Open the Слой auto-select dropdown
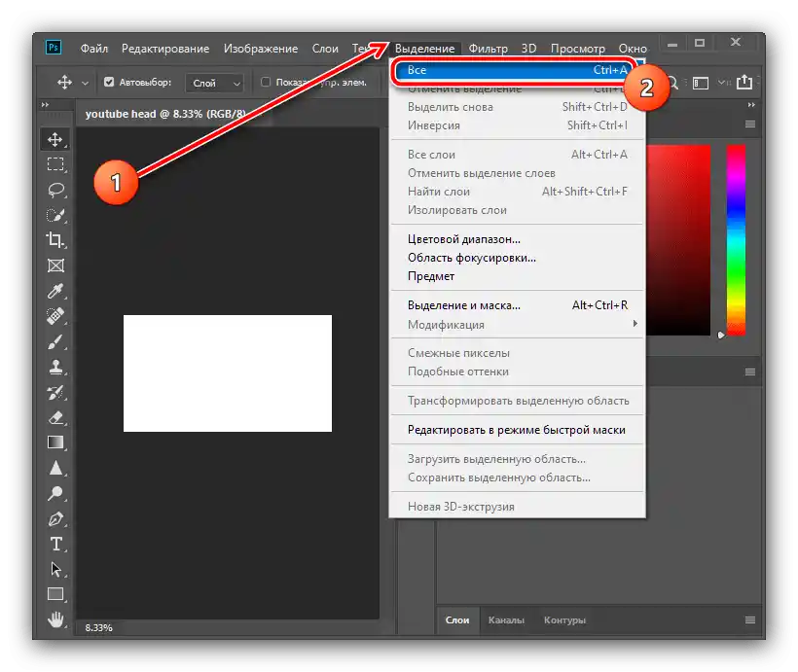This screenshot has width=798, height=672. 215,83
